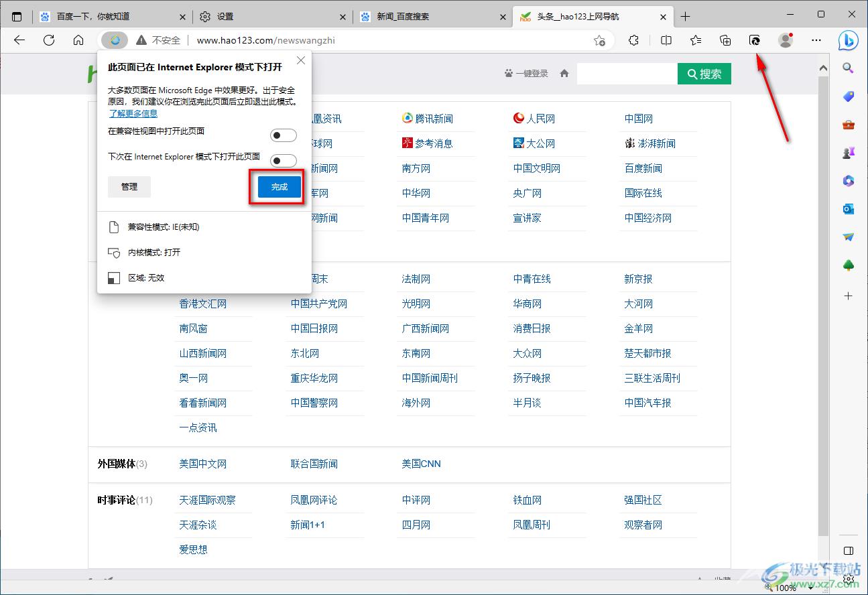
Task: Add this page to favorites star
Action: pyautogui.click(x=599, y=40)
